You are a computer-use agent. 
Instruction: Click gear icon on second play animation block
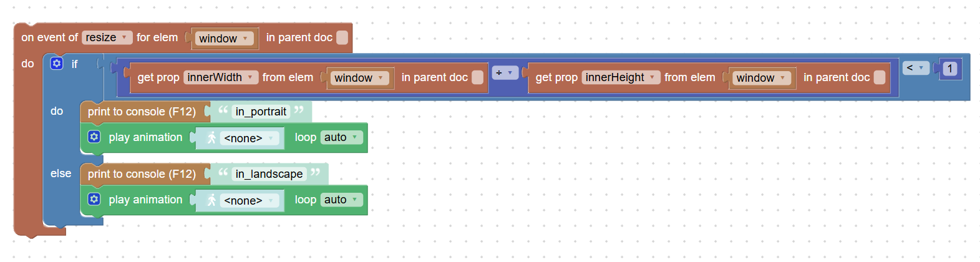tap(94, 199)
